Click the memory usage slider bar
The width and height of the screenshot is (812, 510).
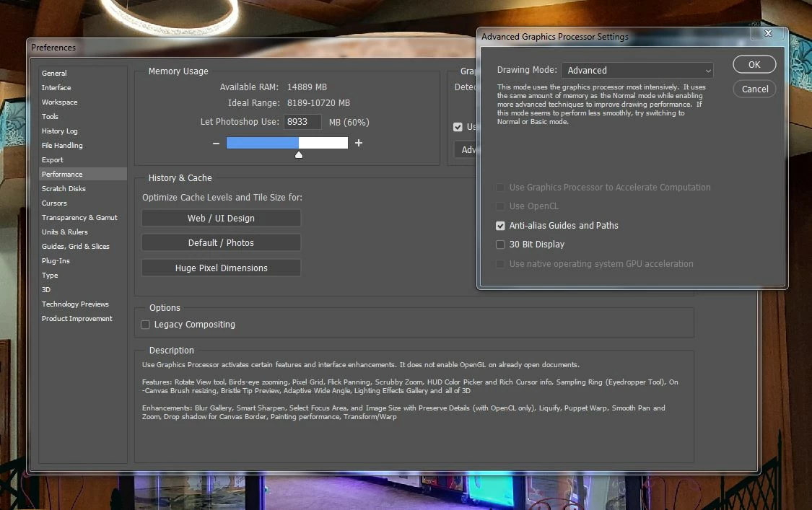pyautogui.click(x=287, y=143)
